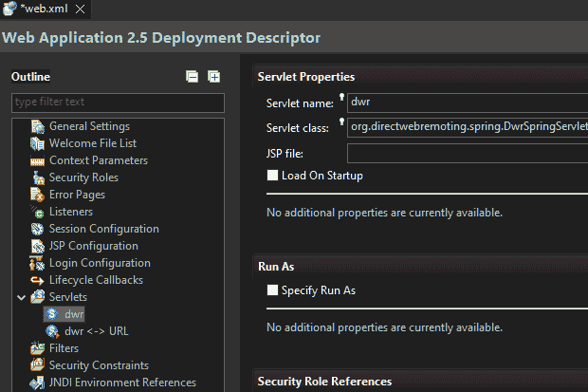Click the JSP Configuration icon
This screenshot has height=392, width=588.
point(38,246)
